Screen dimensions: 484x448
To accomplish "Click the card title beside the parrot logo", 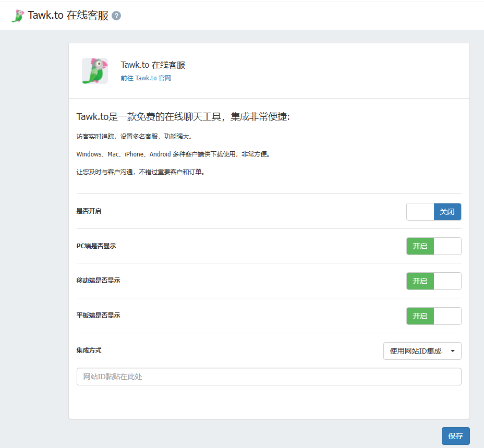I will pyautogui.click(x=153, y=65).
